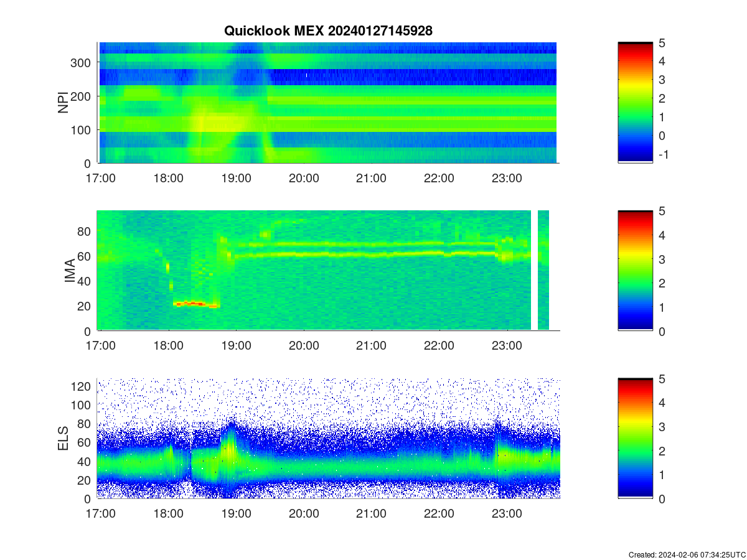Viewport: 747px width, 560px height.
Task: Click the red band in IMA plot
Action: (196, 304)
